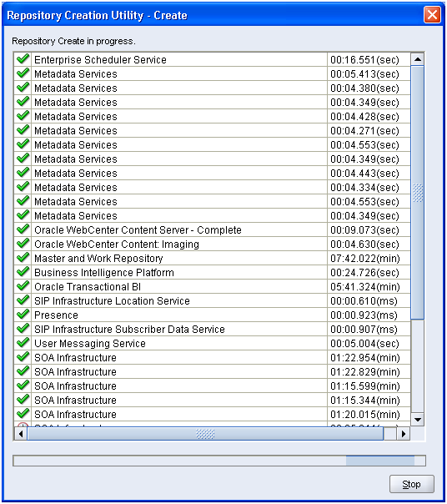Screen dimensions: 447x504
Task: Click the horizontal scrollbar left arrow
Action: pos(21,434)
